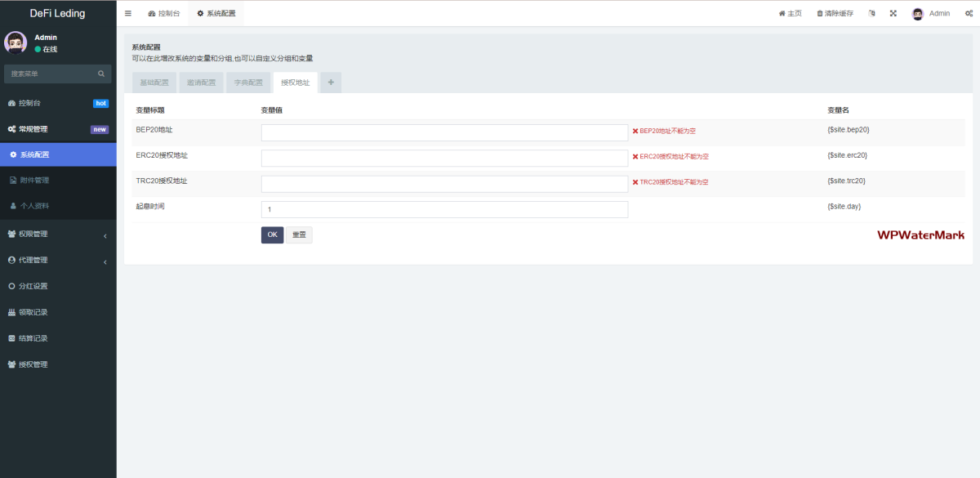Click the home icon for 主页
Viewport: 980px width, 478px height.
pos(782,13)
